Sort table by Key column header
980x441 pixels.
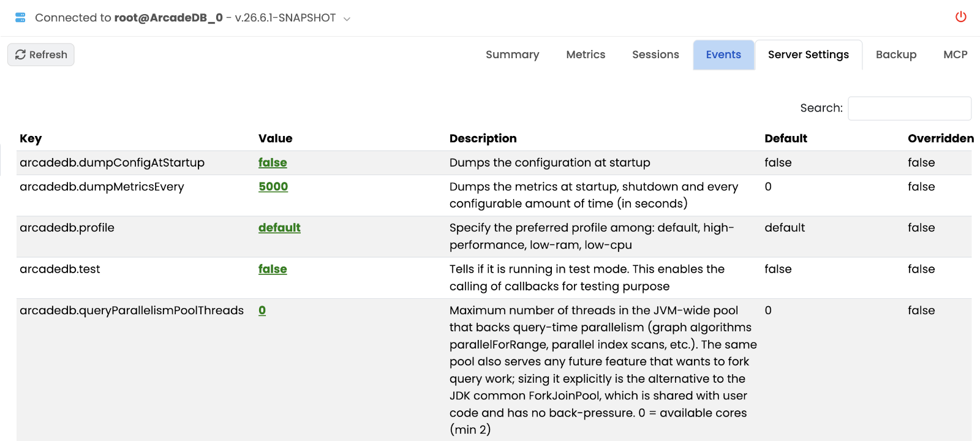pos(31,138)
